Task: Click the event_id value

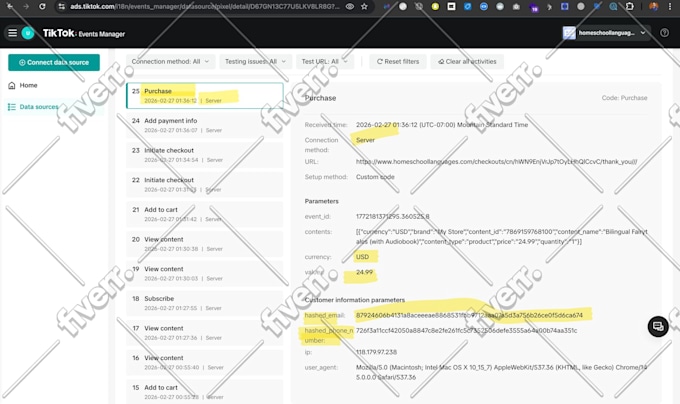Action: pos(392,216)
